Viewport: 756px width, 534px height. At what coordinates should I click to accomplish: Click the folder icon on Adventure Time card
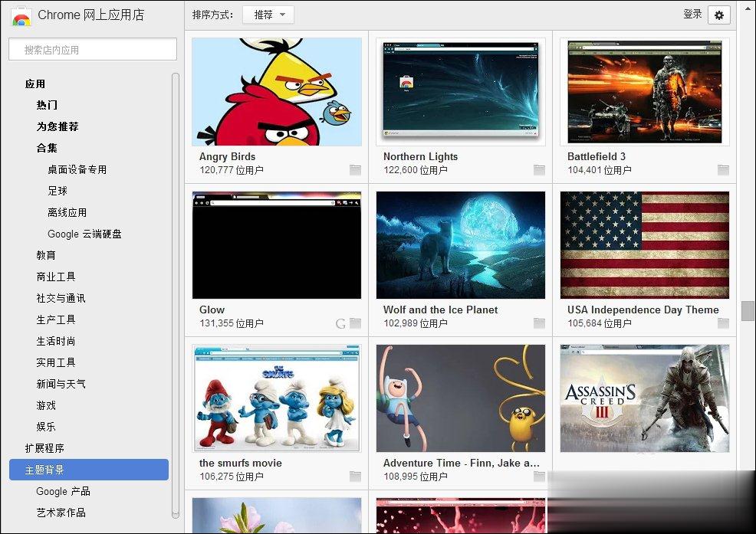540,477
